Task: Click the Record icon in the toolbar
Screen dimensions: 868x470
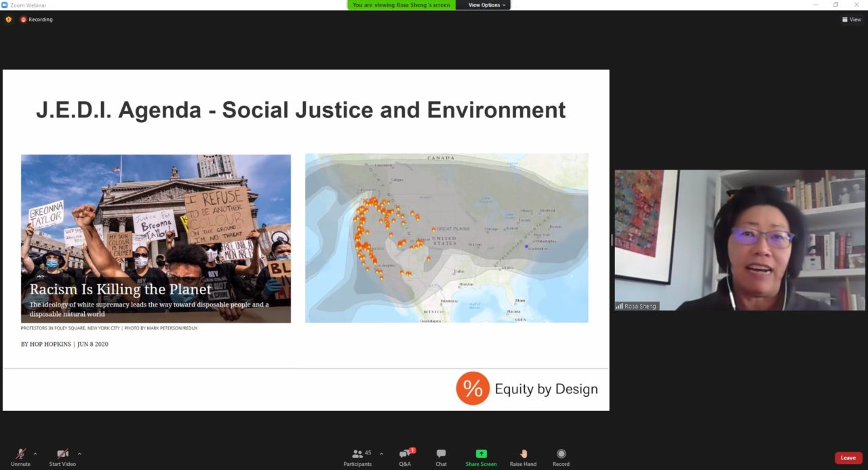Action: click(x=561, y=454)
